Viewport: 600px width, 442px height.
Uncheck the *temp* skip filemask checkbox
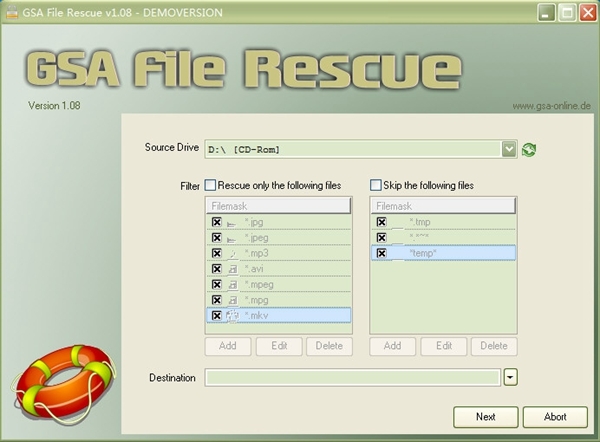click(x=382, y=253)
